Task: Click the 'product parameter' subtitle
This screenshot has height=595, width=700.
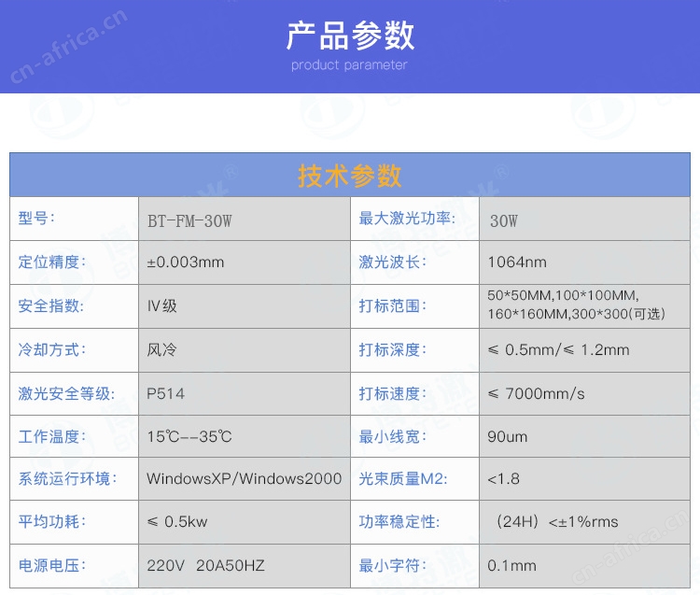Action: 349,65
